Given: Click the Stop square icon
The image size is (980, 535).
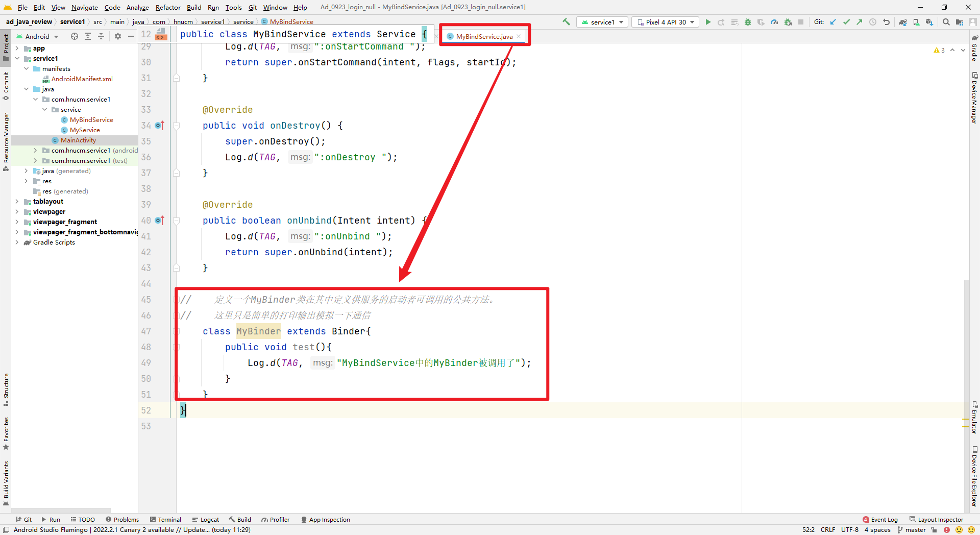Looking at the screenshot, I should pyautogui.click(x=801, y=22).
